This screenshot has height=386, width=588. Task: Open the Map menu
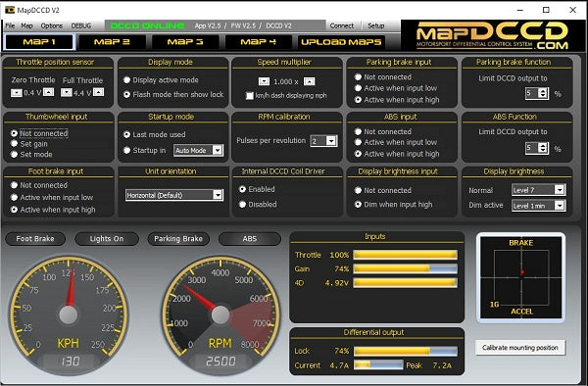[26, 25]
